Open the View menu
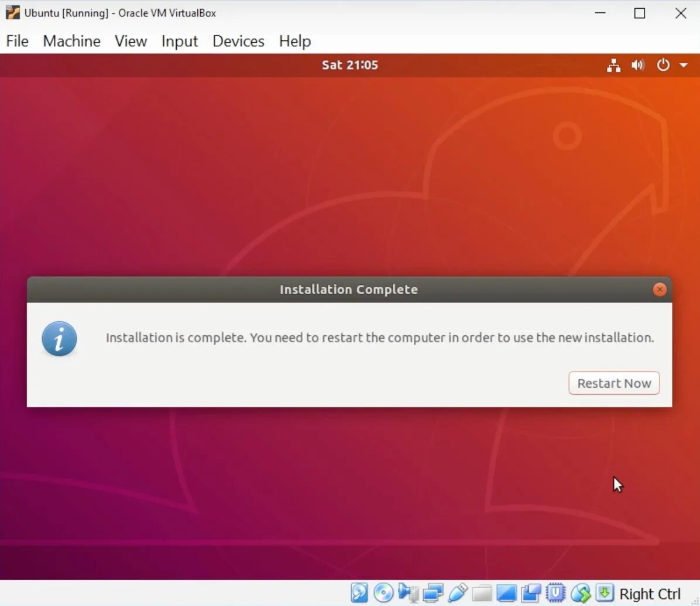The image size is (700, 606). pyautogui.click(x=131, y=41)
